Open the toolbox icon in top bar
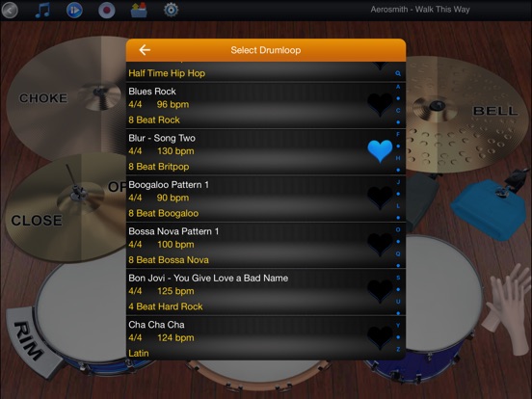 139,10
